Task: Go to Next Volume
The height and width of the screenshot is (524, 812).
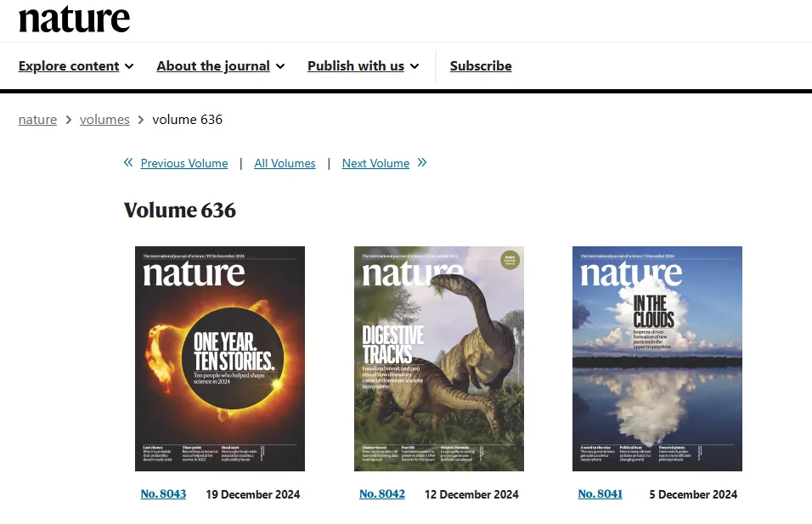Action: click(x=376, y=163)
